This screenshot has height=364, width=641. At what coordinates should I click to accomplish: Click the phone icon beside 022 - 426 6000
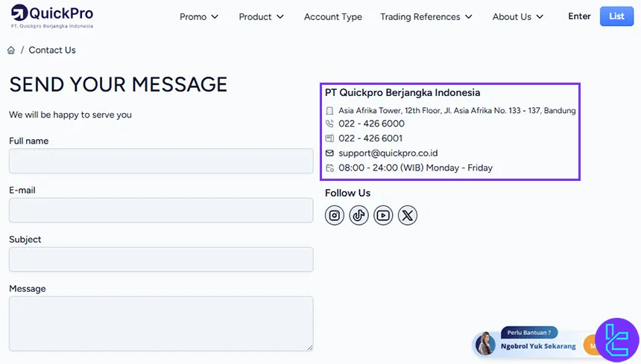[x=329, y=124]
